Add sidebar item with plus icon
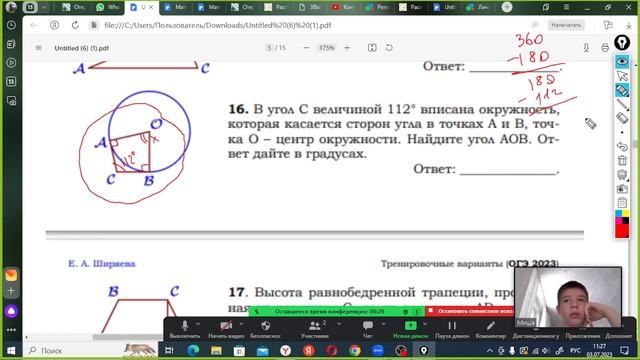The width and height of the screenshot is (640, 360). (11, 291)
